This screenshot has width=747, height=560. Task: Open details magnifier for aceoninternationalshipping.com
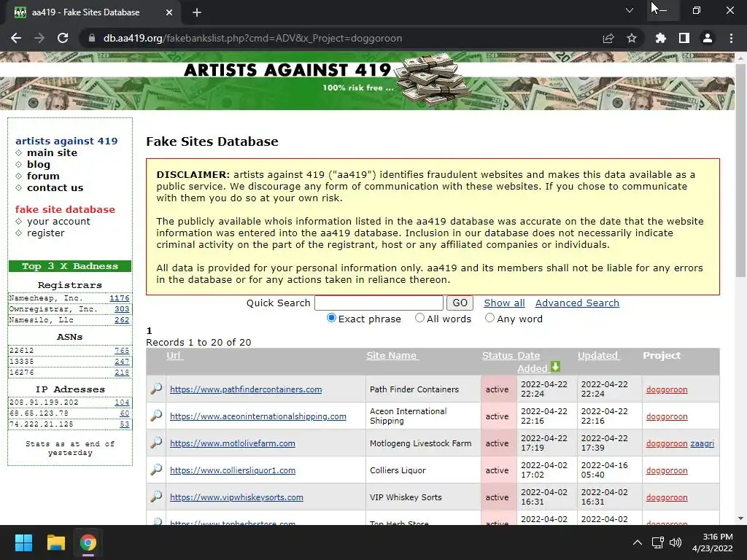pos(156,415)
